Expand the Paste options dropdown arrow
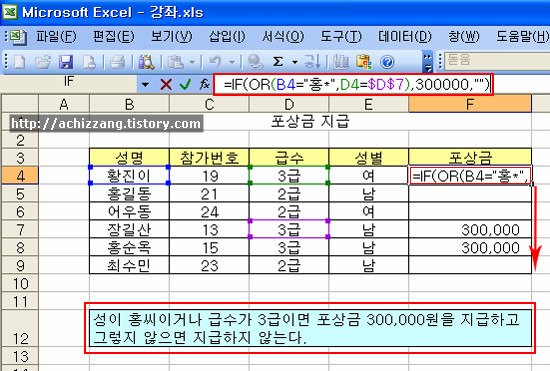This screenshot has height=371, width=550. [x=192, y=62]
